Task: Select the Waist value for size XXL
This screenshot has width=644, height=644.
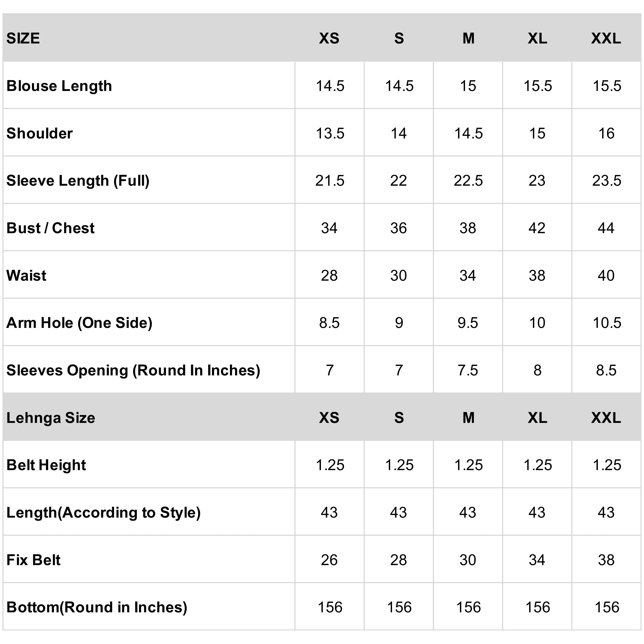Action: [606, 276]
